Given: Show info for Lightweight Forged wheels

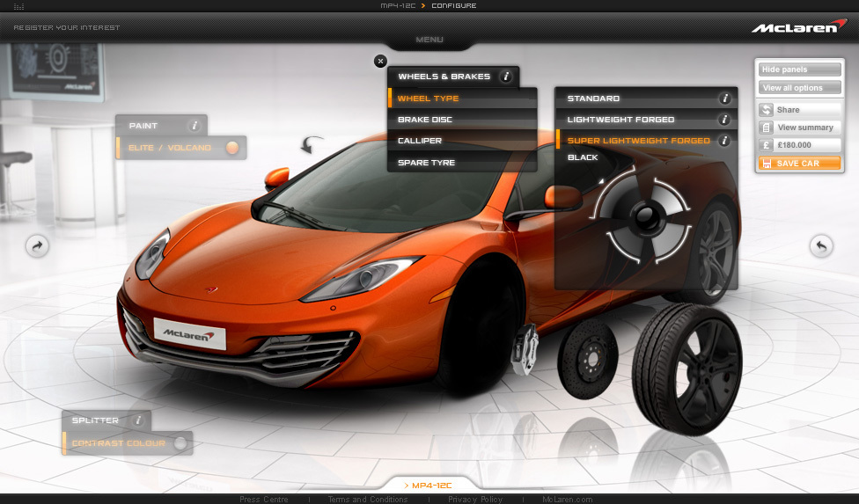Looking at the screenshot, I should point(724,120).
